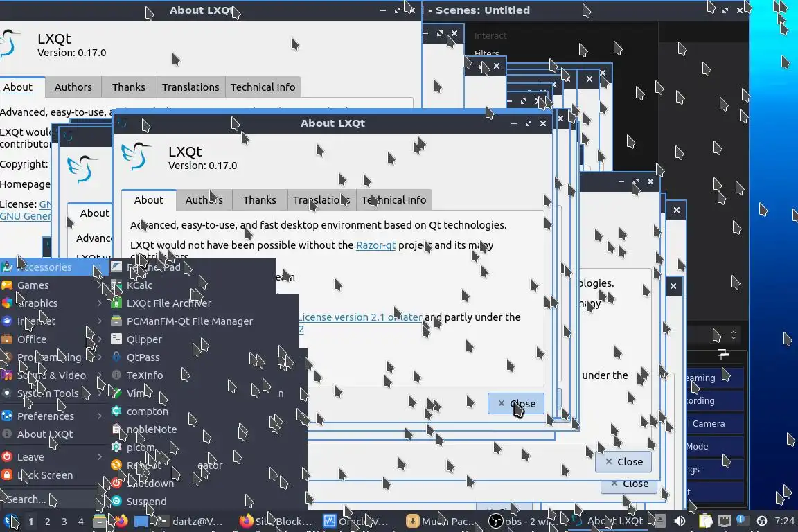Switch to Authors tab in the front About LXQt window
The image size is (798, 532).
click(x=204, y=200)
